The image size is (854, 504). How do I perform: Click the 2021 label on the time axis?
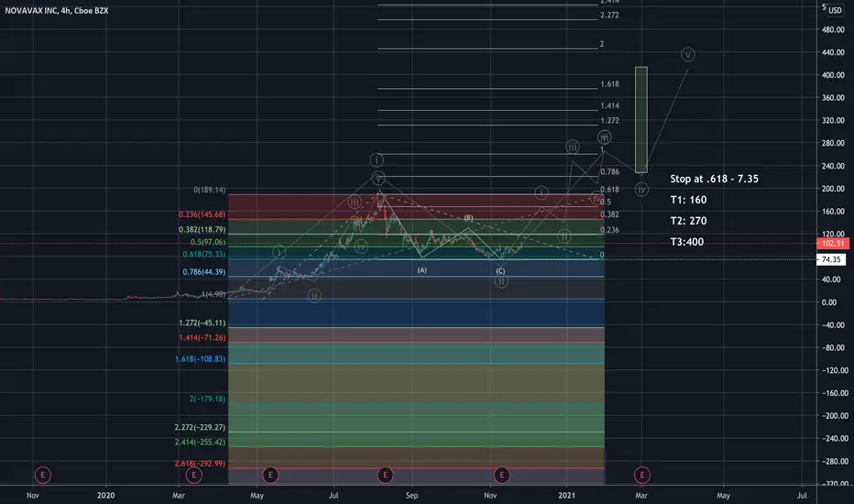pos(566,495)
